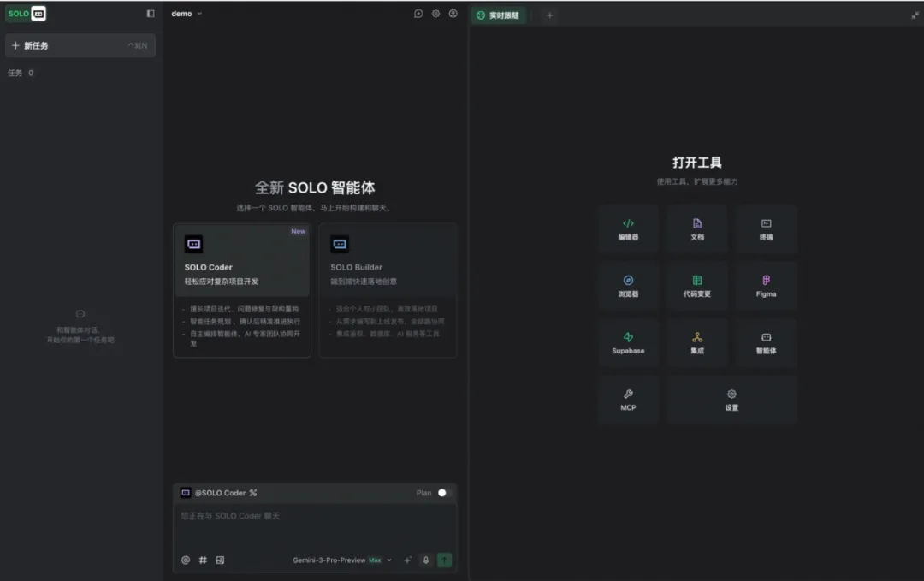Open the chat history icon

click(418, 14)
